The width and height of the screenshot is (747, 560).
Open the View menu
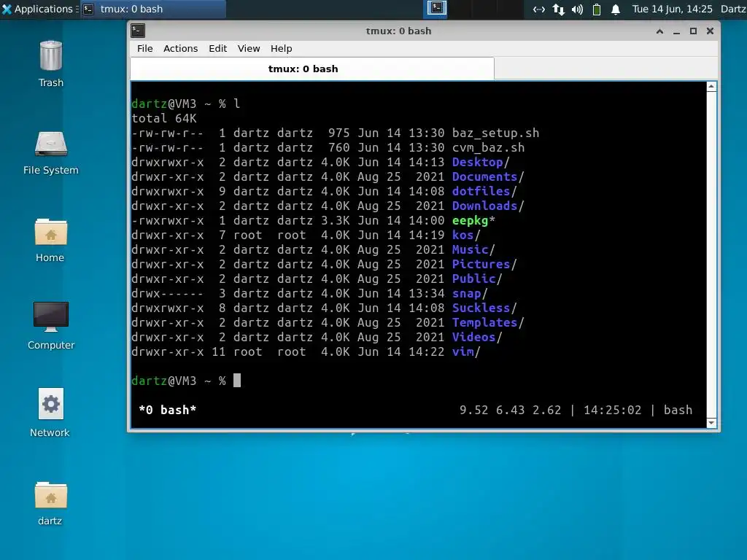(x=249, y=49)
